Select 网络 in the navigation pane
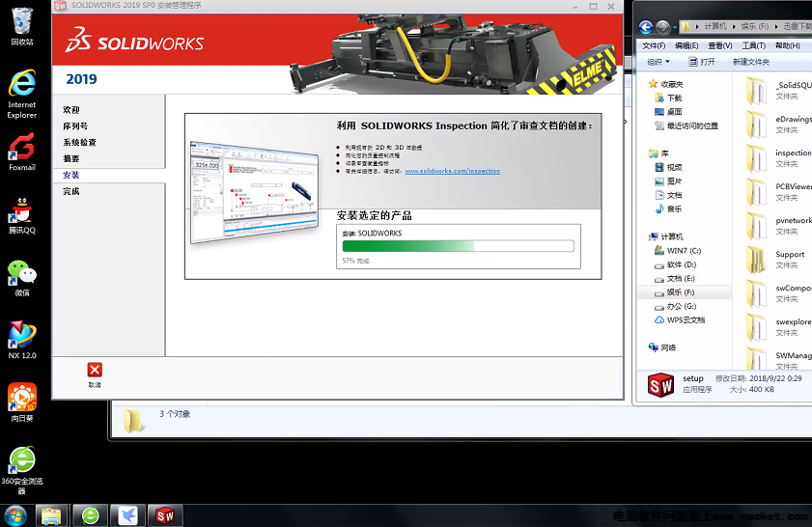Image resolution: width=812 pixels, height=527 pixels. click(x=662, y=347)
